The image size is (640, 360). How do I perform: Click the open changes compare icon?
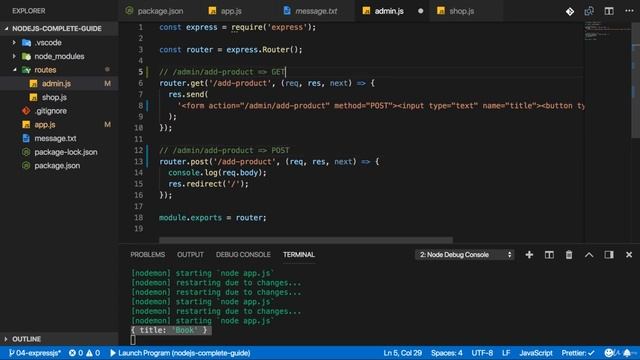[589, 11]
